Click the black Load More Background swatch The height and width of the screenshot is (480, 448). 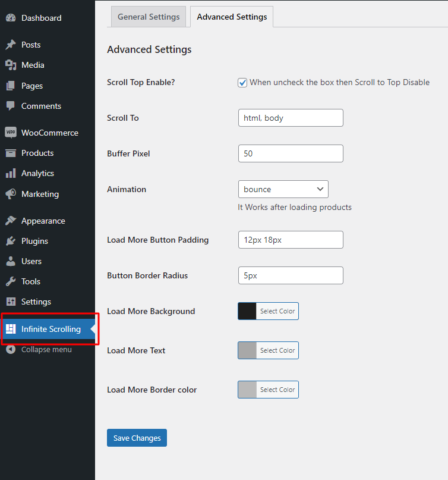(247, 311)
